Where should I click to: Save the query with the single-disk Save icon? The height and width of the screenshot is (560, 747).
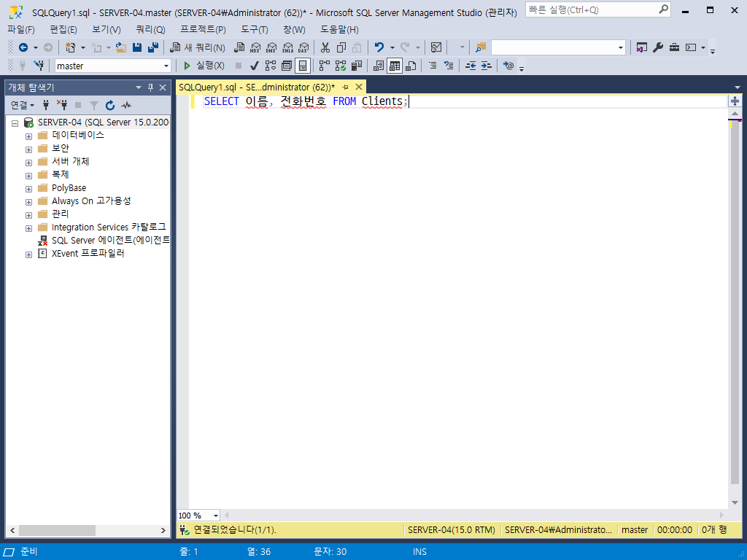click(137, 47)
